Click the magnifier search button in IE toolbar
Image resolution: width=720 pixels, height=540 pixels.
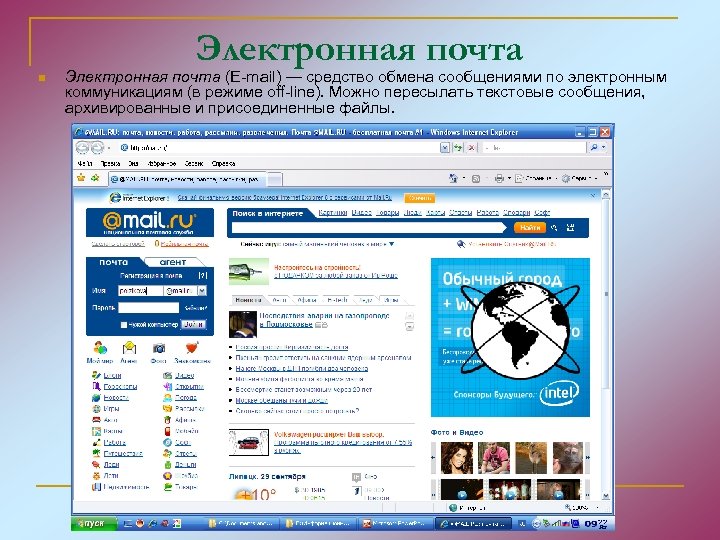click(x=594, y=147)
